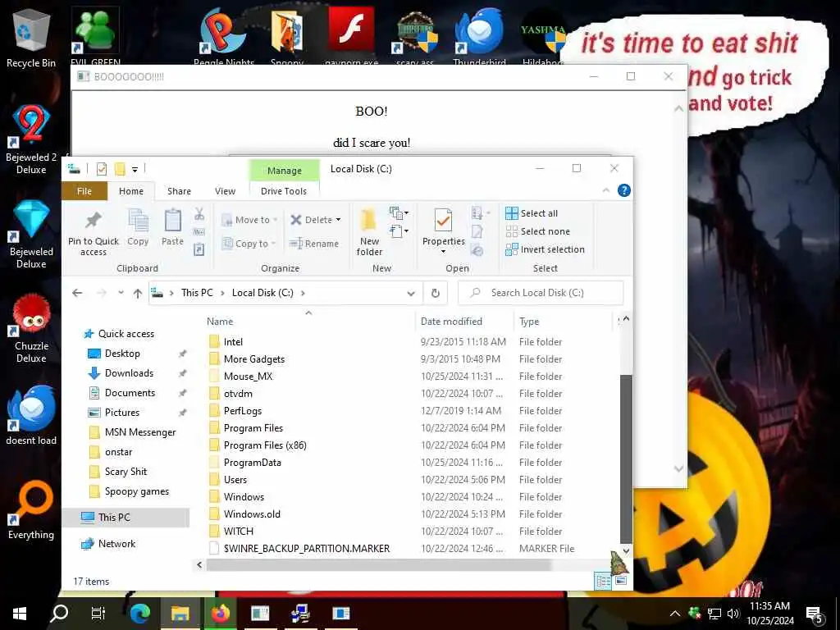The height and width of the screenshot is (630, 840).
Task: Click the Copy icon in Clipboard group
Action: [138, 221]
